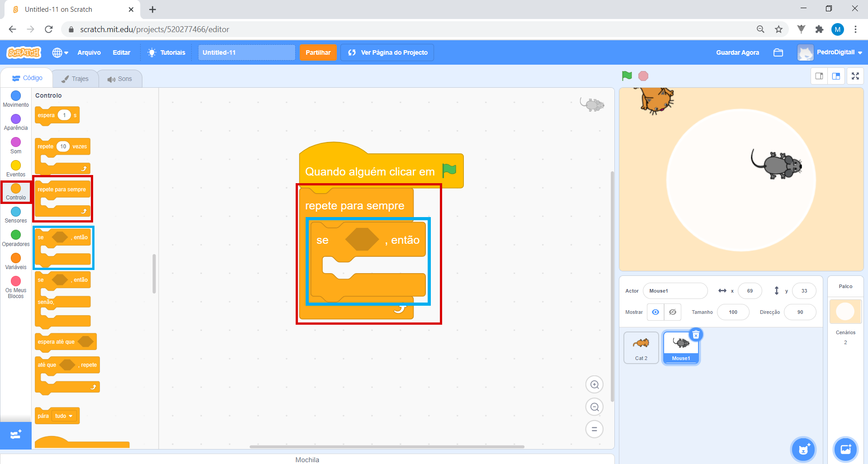This screenshot has width=868, height=464.
Task: Select the Controlo block category
Action: coord(16,192)
